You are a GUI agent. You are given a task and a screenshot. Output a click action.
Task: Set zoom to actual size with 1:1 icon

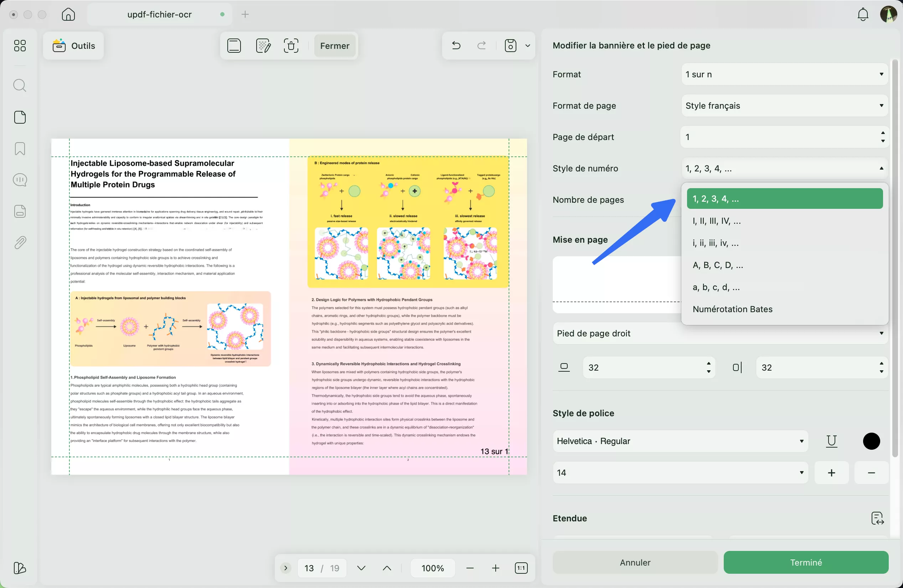point(521,568)
